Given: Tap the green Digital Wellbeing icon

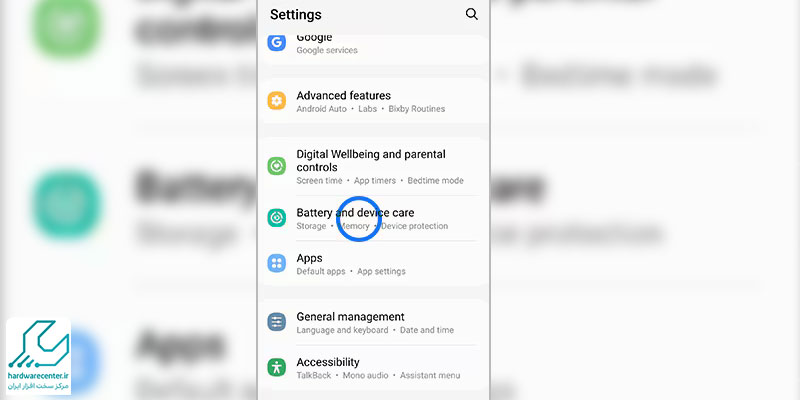Looking at the screenshot, I should [277, 166].
